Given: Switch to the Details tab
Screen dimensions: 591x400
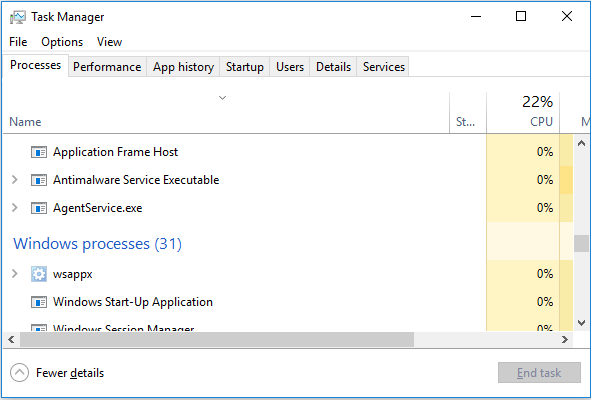Looking at the screenshot, I should click(333, 67).
